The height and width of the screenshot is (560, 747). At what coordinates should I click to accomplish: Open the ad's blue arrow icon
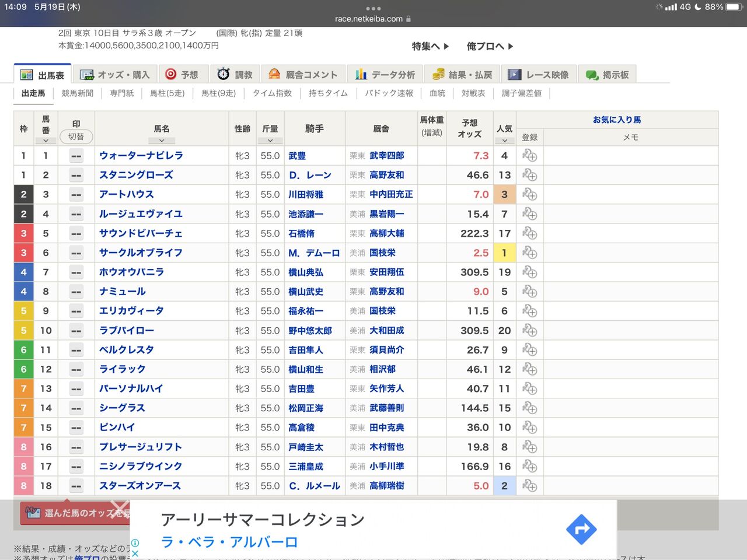coord(581,529)
